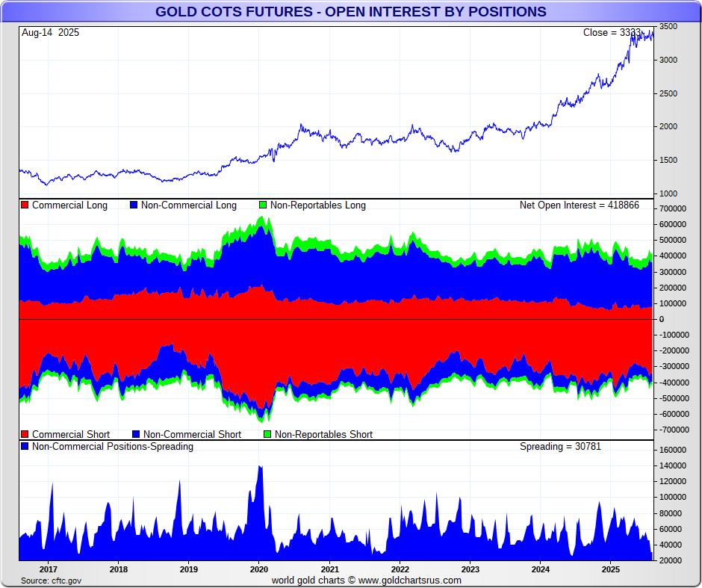Click the -200000 open interest axis label
The image size is (702, 588).
(x=673, y=350)
